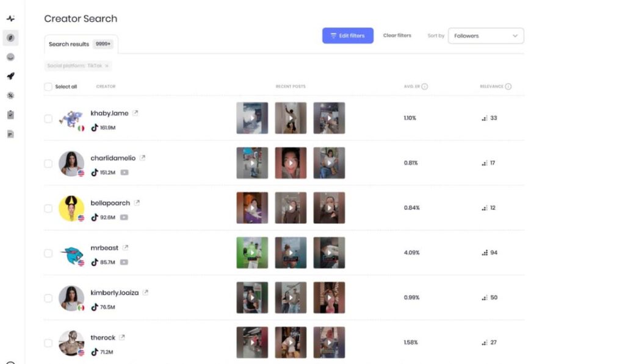Open the percent badge sidebar icon
Image resolution: width=625 pixels, height=364 pixels.
click(11, 96)
